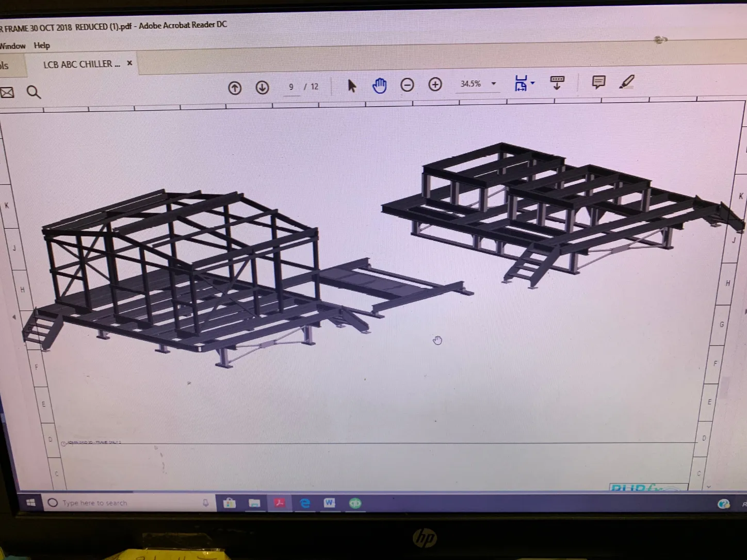The image size is (747, 560).
Task: Add a sticky note comment
Action: 598,82
